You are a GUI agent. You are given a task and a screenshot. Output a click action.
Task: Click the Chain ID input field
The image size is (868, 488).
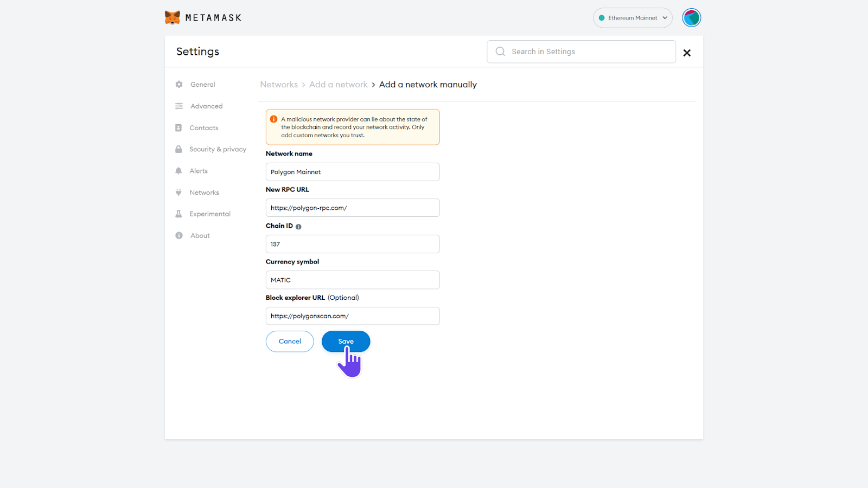point(353,244)
